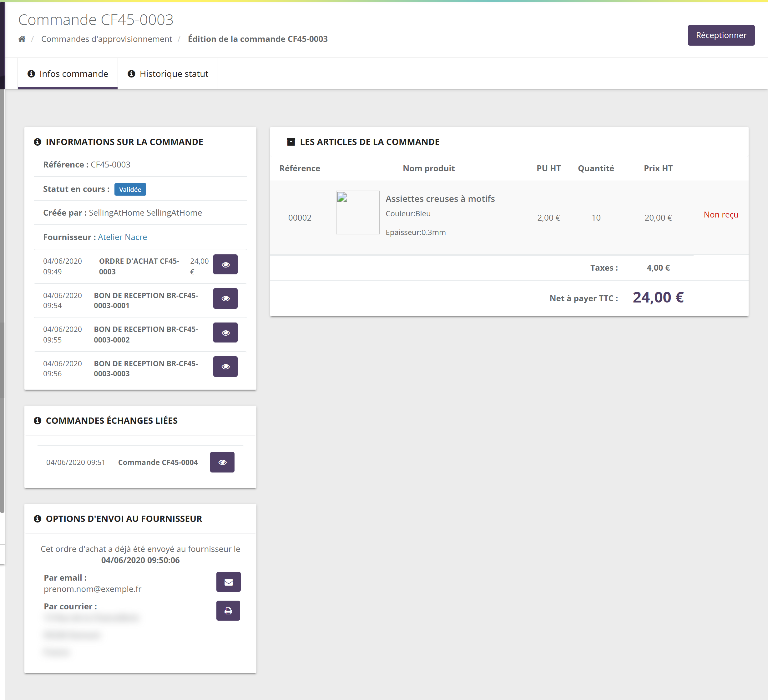Click the left vertical scrollbar
768x700 pixels.
2,301
